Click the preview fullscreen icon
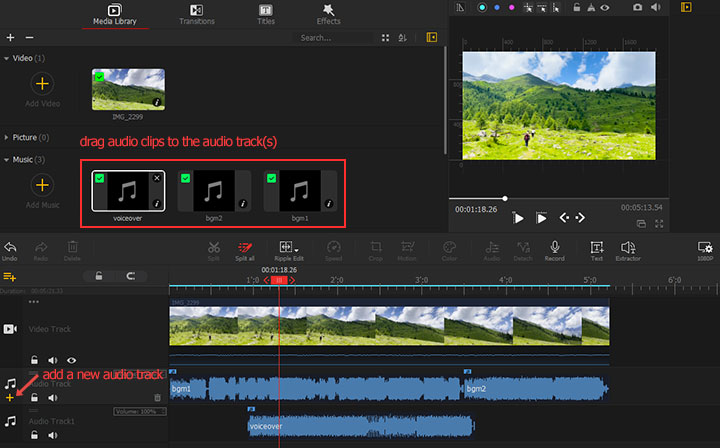 click(x=657, y=222)
